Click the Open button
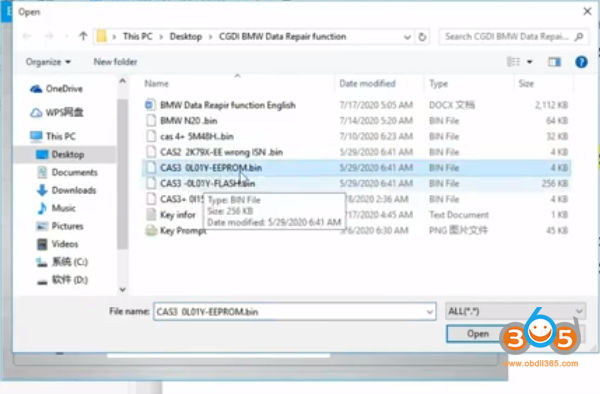This screenshot has width=600, height=394. click(478, 334)
